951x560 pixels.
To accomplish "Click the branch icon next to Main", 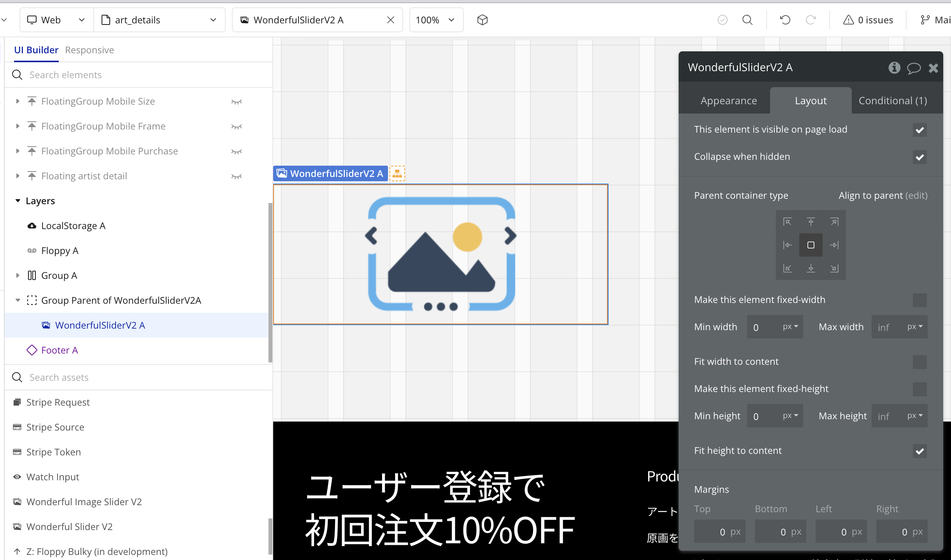I will pyautogui.click(x=925, y=20).
